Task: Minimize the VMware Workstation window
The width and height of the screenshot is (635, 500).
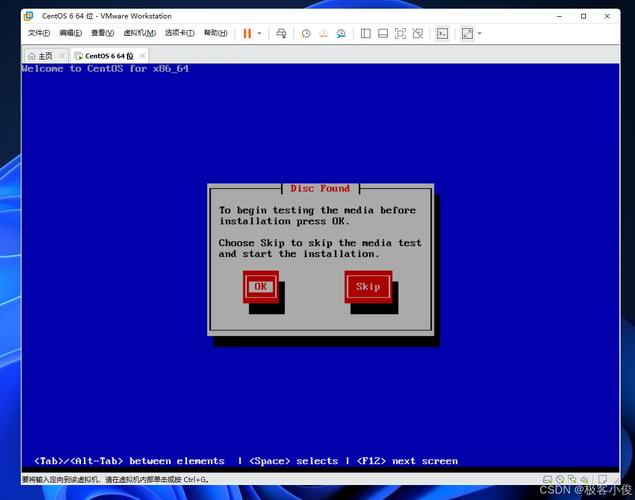Action: pyautogui.click(x=559, y=16)
